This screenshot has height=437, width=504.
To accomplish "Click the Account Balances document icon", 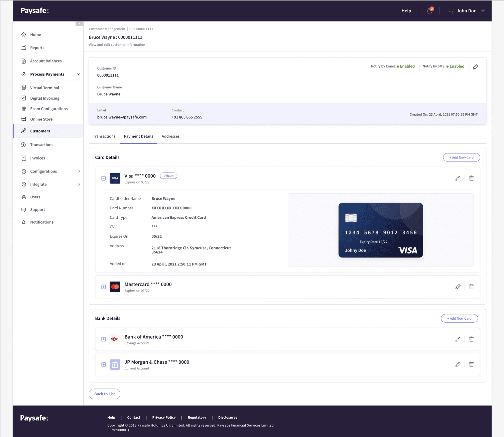I will pyautogui.click(x=24, y=61).
